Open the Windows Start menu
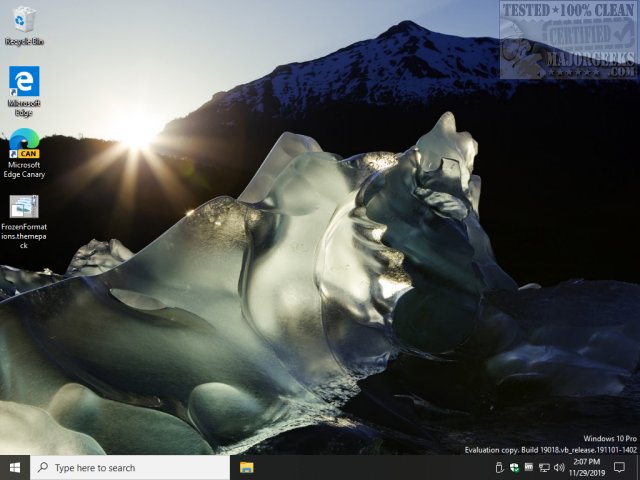 (15, 468)
